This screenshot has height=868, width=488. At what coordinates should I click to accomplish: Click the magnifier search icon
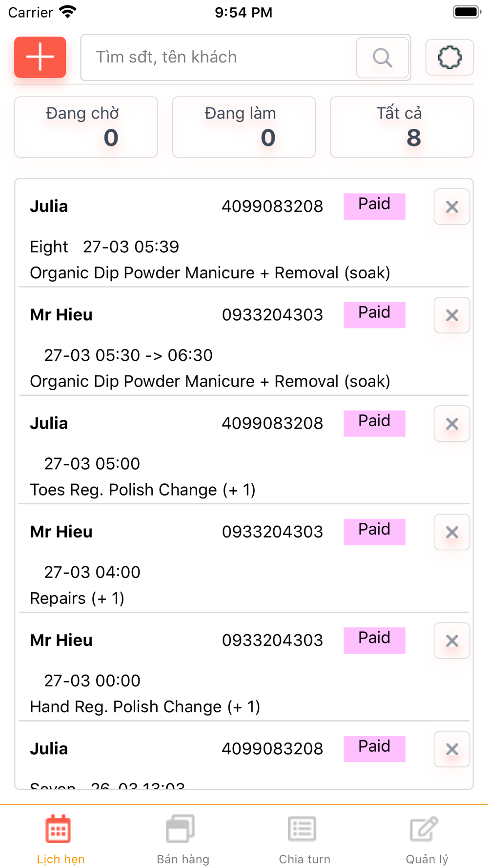382,58
